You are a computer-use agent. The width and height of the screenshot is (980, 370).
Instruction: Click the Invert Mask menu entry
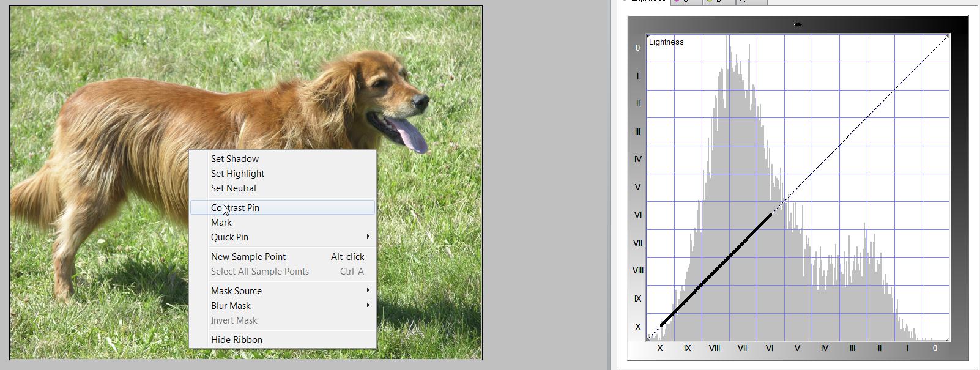click(x=283, y=320)
